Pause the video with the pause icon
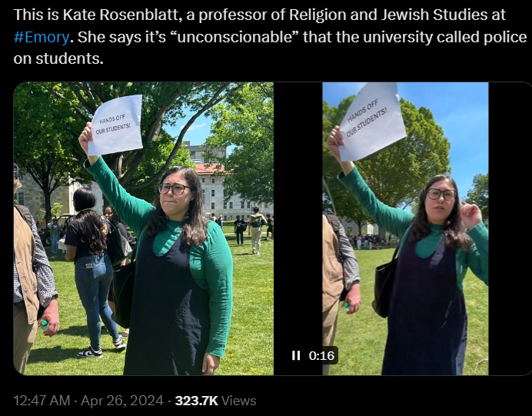Viewport: 532px width, 416px height. [x=296, y=355]
